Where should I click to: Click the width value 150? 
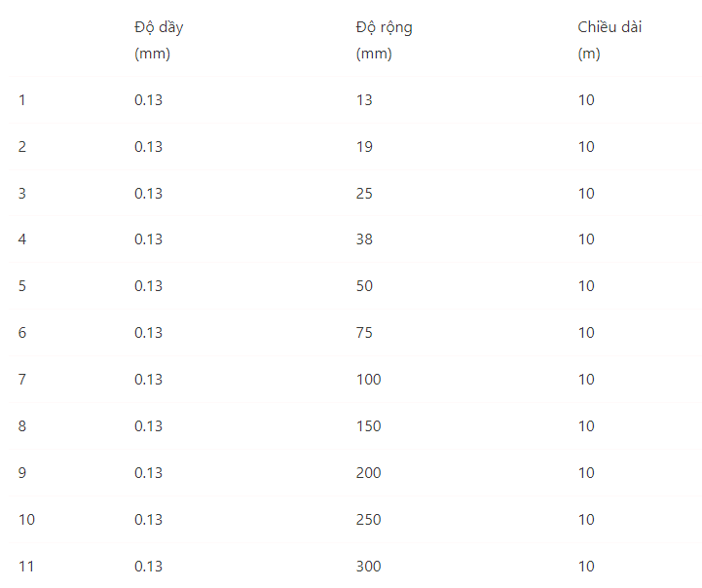[368, 426]
